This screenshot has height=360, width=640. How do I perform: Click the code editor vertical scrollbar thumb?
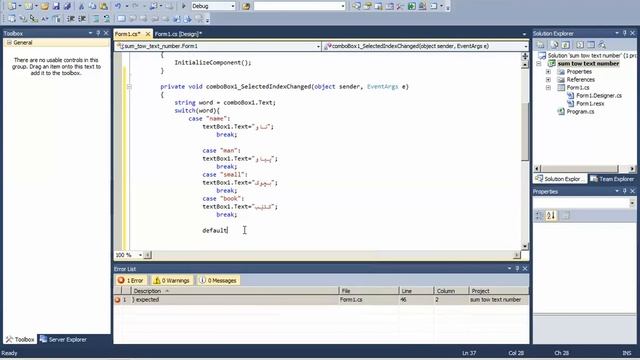[525, 131]
